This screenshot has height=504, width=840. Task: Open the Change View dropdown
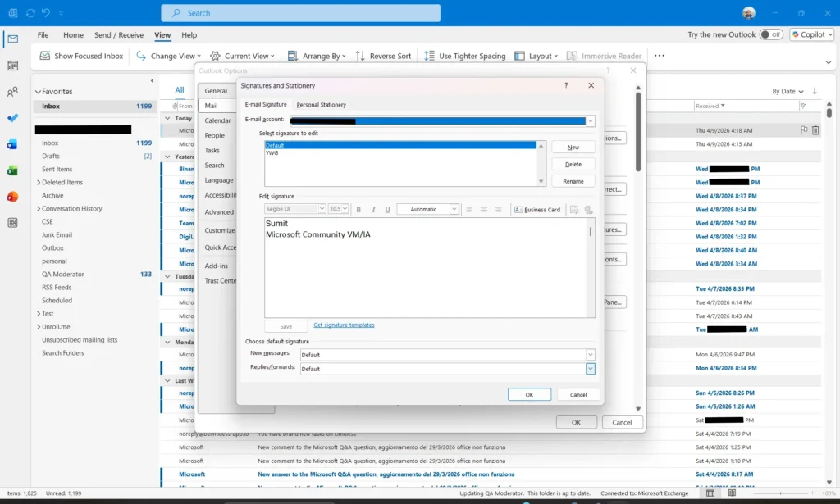click(x=168, y=56)
